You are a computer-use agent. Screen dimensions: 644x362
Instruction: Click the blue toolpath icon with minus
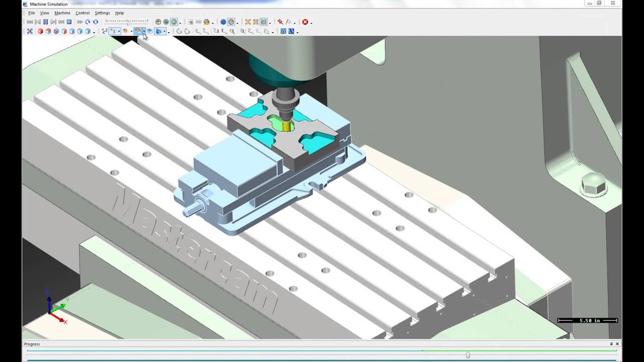point(291,31)
